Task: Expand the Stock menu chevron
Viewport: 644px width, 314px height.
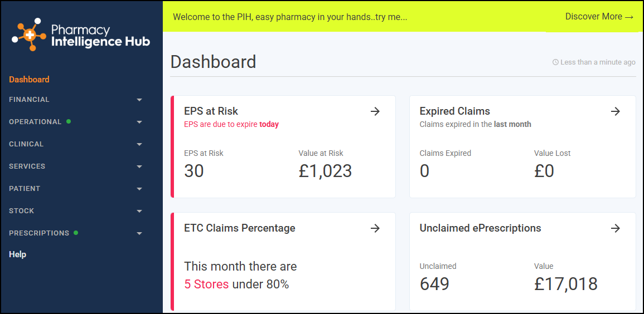Action: pyautogui.click(x=139, y=212)
